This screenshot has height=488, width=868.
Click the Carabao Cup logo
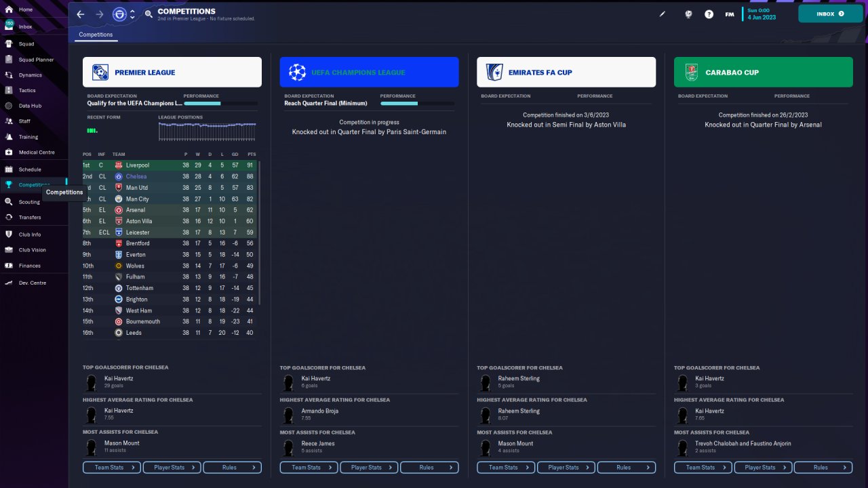coord(691,72)
